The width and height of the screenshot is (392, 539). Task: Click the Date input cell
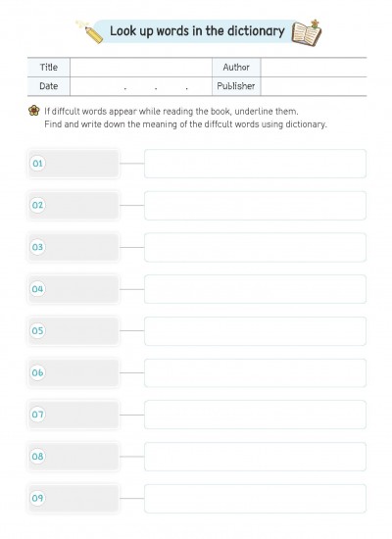pyautogui.click(x=141, y=86)
